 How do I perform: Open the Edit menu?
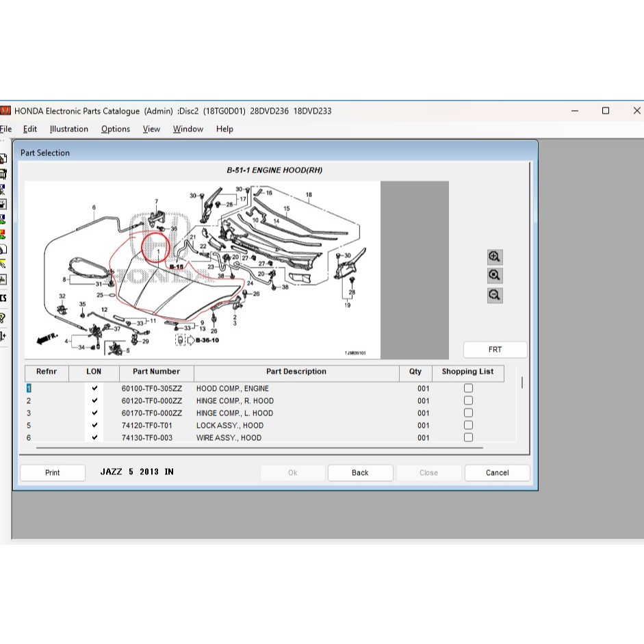[30, 129]
